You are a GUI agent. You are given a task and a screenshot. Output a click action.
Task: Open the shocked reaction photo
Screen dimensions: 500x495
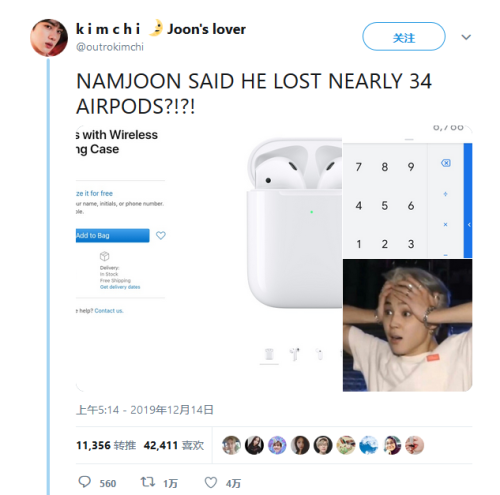407,325
